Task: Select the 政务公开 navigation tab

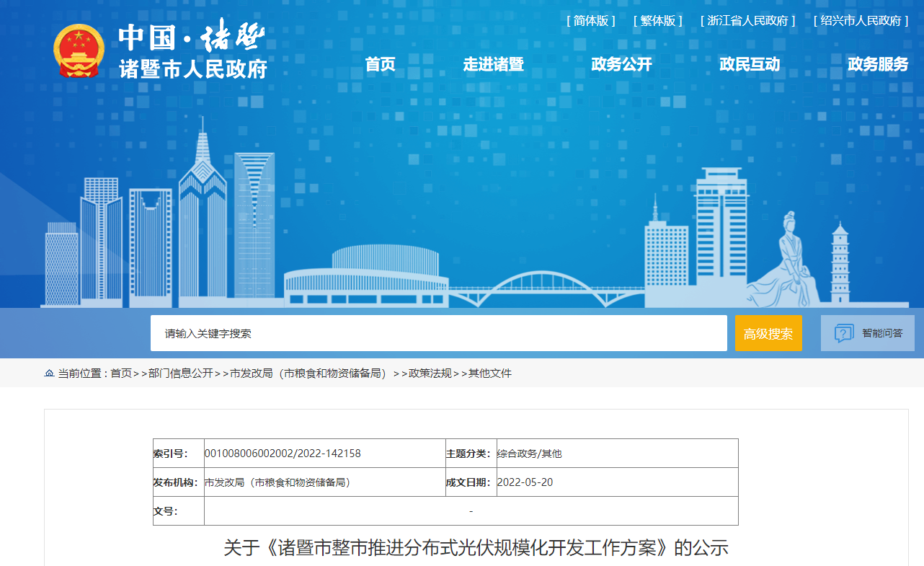Action: (621, 64)
